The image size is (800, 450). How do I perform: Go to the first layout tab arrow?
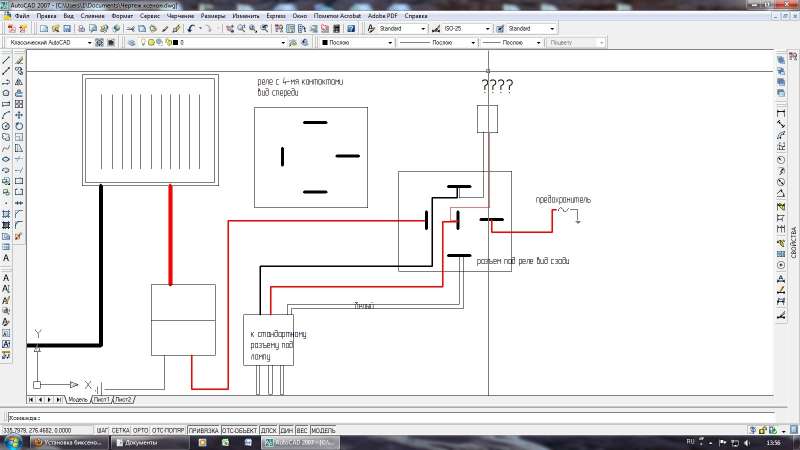[31, 399]
